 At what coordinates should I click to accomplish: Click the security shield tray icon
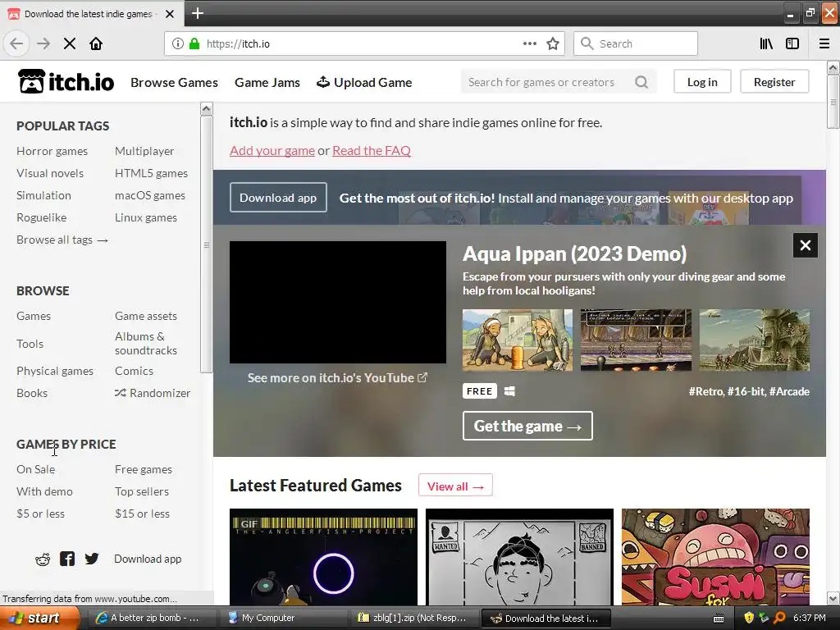point(749,618)
